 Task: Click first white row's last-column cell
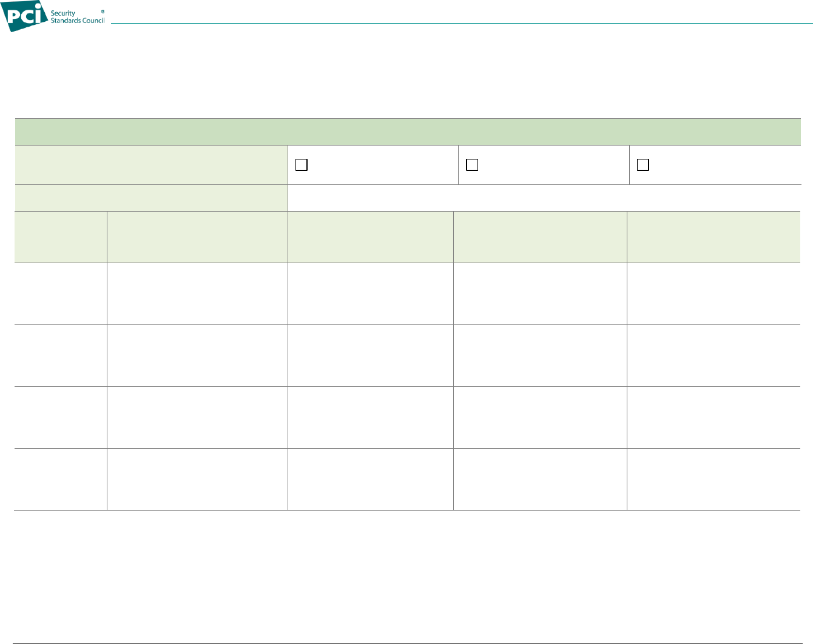(x=713, y=293)
